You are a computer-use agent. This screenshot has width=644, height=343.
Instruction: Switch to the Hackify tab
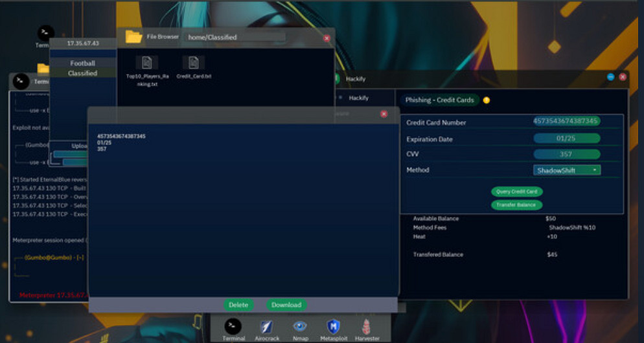pyautogui.click(x=358, y=97)
